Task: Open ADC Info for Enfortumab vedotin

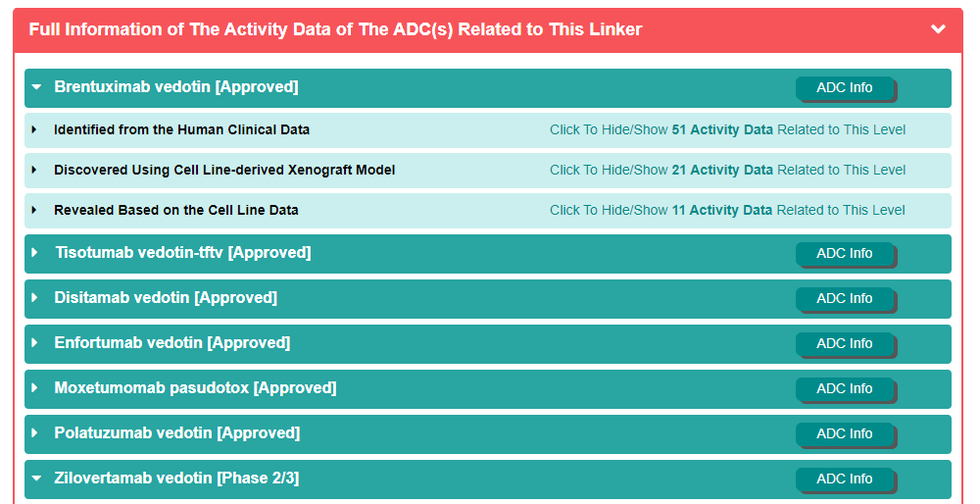Action: 844,344
